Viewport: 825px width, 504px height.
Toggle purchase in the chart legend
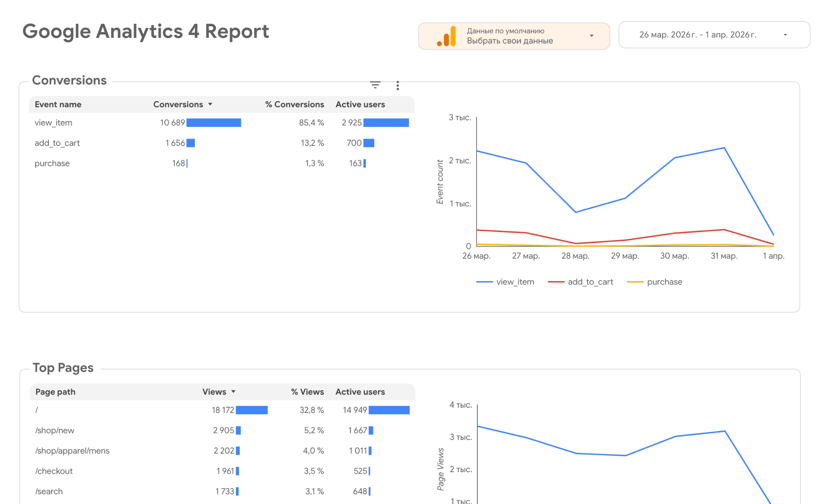point(664,282)
